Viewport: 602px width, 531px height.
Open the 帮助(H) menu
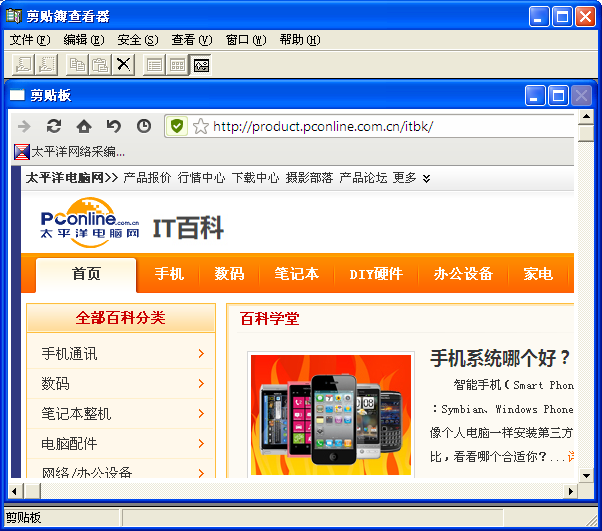point(300,40)
